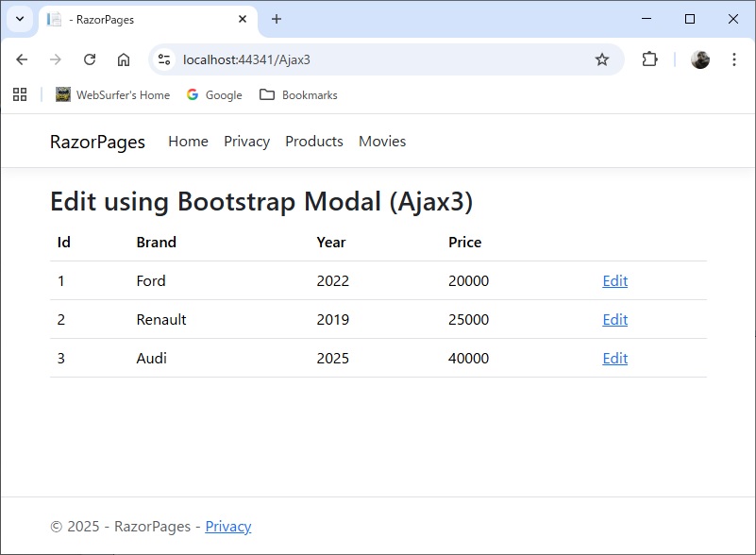Open the Extensions puzzle icon
The image size is (756, 555).
point(649,59)
